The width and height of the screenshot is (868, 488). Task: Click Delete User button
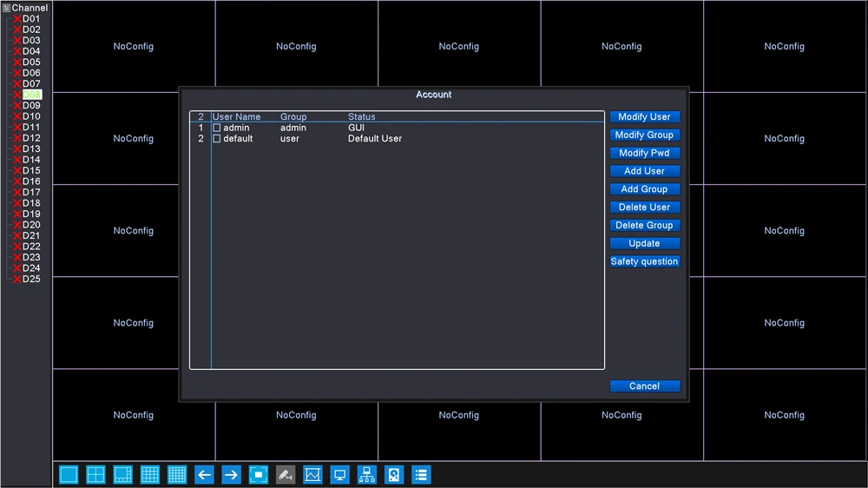[x=644, y=208]
